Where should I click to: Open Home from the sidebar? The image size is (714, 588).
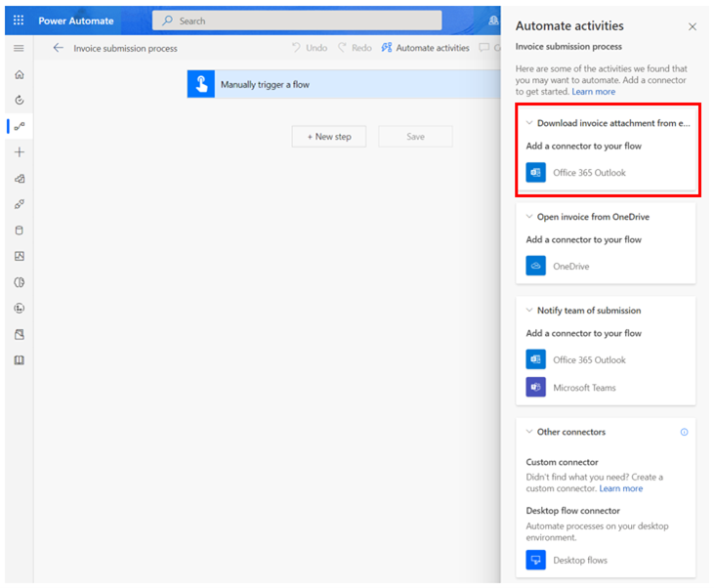20,74
